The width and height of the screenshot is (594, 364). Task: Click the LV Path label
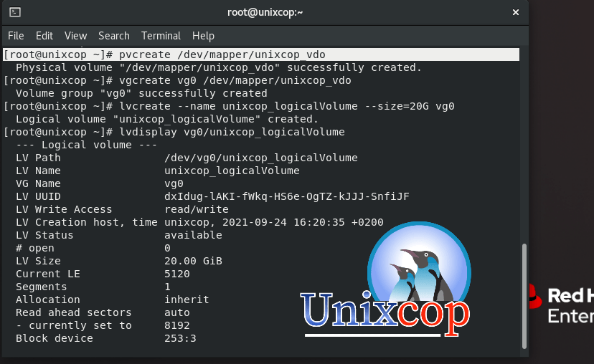click(x=38, y=158)
